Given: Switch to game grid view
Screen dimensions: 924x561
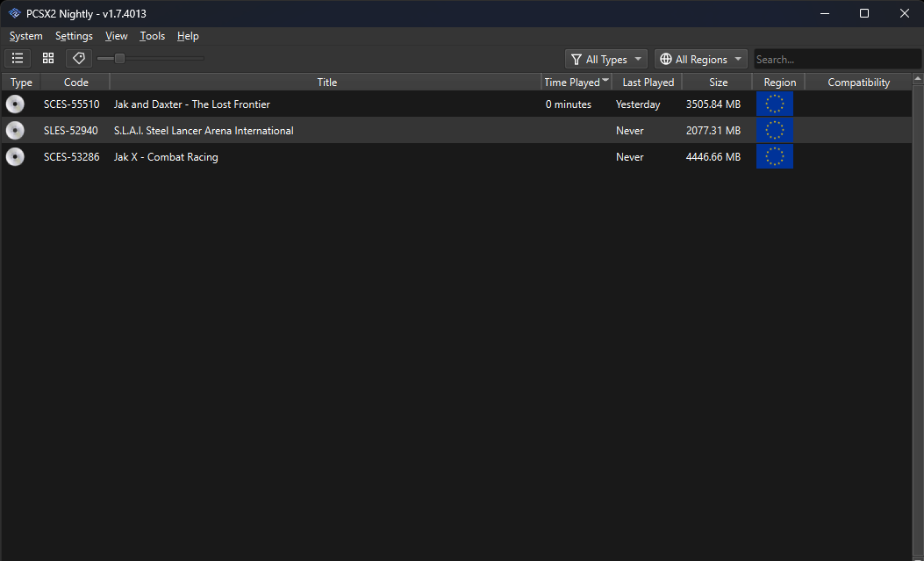Looking at the screenshot, I should coord(48,58).
